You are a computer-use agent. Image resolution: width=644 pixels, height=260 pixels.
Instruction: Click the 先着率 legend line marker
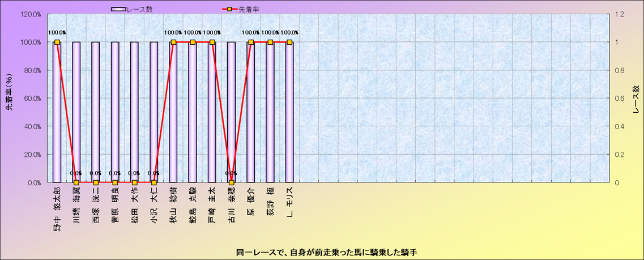tap(230, 9)
